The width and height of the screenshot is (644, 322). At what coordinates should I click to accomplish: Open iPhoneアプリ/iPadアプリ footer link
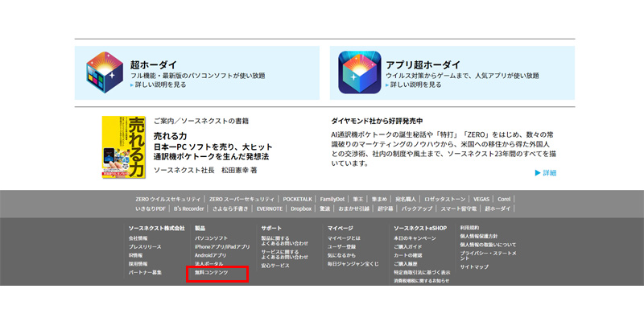(222, 247)
